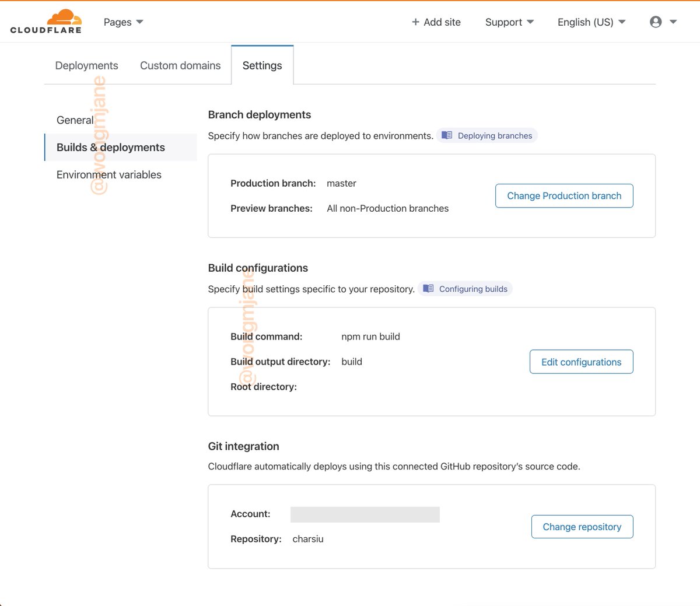Viewport: 700px width, 606px height.
Task: Click the Branch deployments heading
Action: [260, 114]
